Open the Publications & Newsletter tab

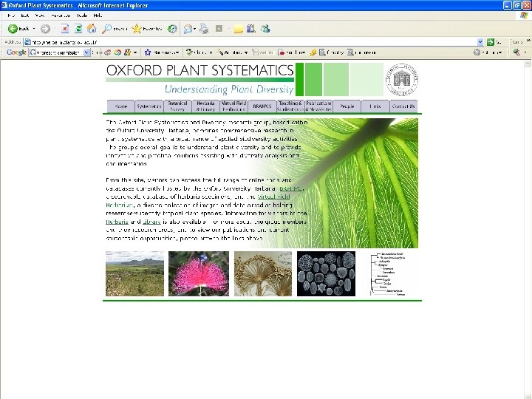(x=318, y=106)
